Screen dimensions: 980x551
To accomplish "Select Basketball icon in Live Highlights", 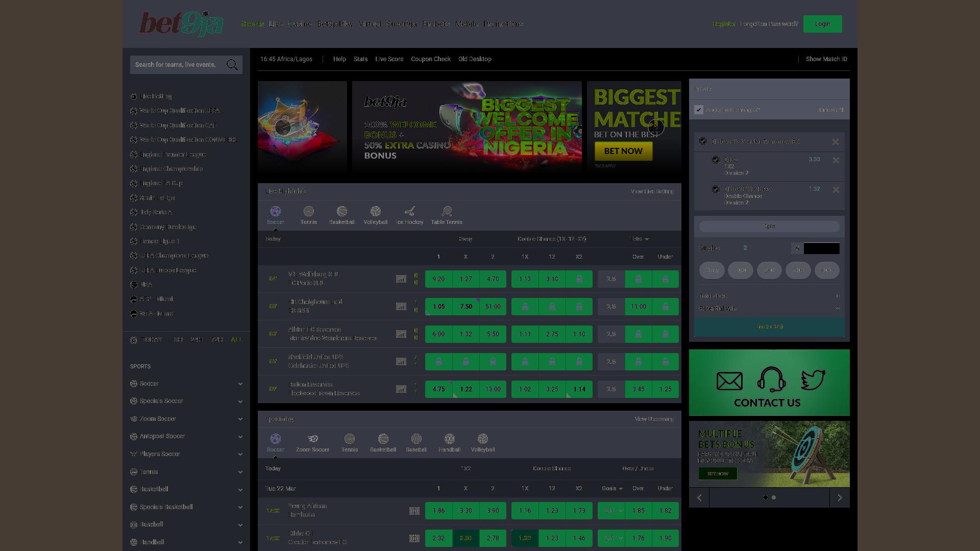I will [x=341, y=211].
